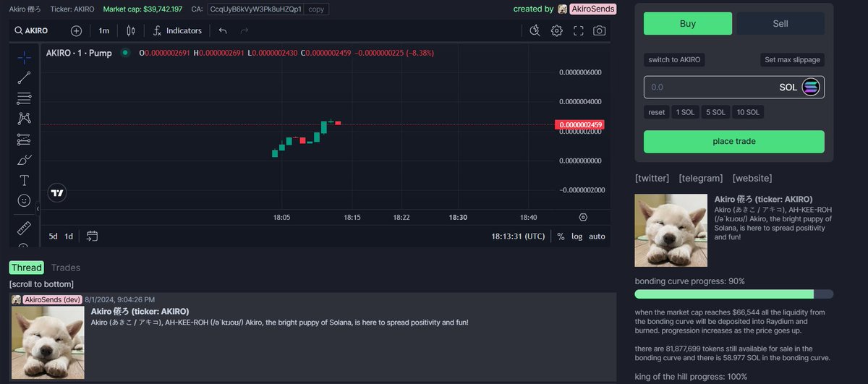
Task: Change the 1m chart interval
Action: point(104,30)
